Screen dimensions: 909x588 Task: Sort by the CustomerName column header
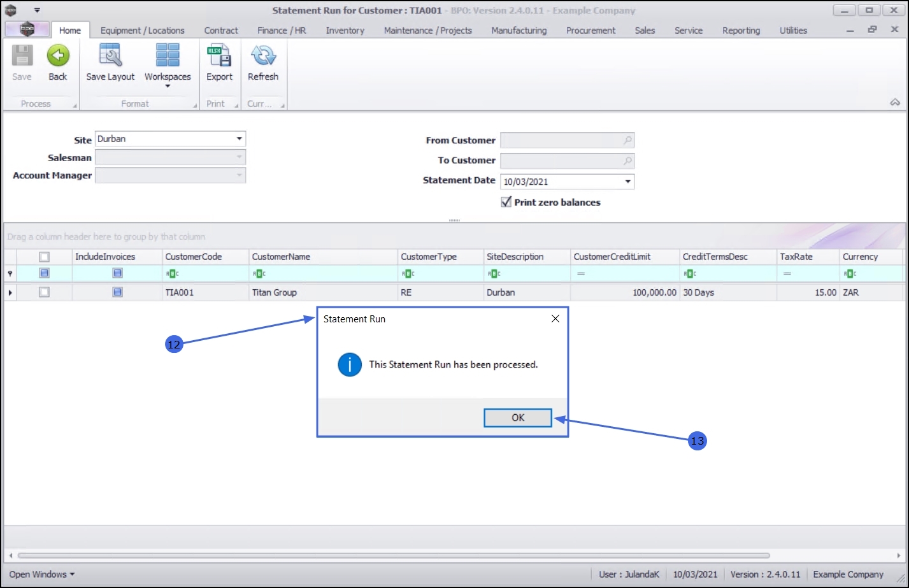pos(323,257)
